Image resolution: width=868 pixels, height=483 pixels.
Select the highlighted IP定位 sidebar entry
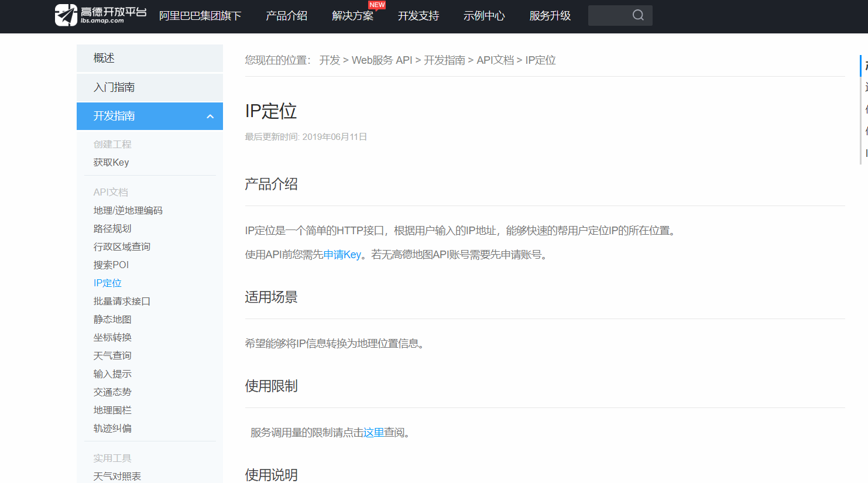click(108, 283)
